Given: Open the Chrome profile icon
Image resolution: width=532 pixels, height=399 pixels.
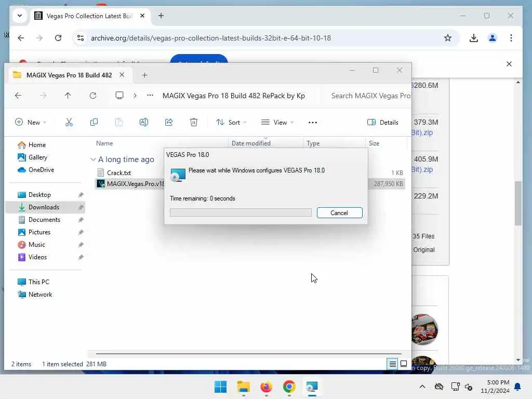Looking at the screenshot, I should (x=493, y=38).
